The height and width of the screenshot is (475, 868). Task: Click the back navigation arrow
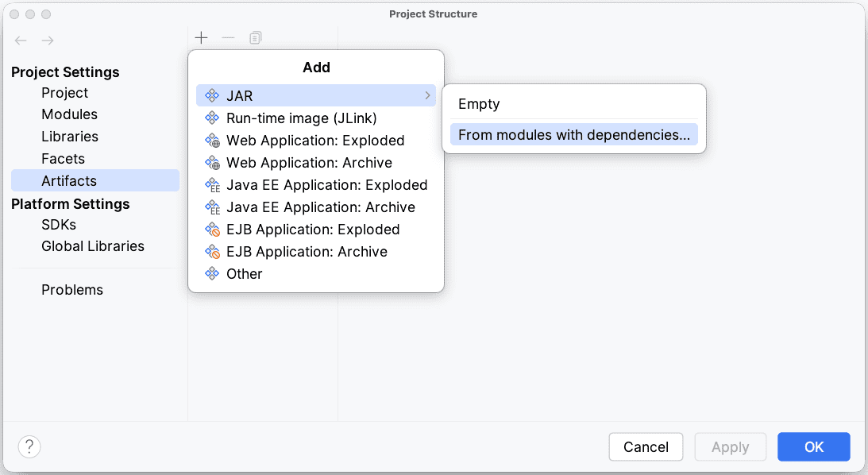(x=21, y=41)
